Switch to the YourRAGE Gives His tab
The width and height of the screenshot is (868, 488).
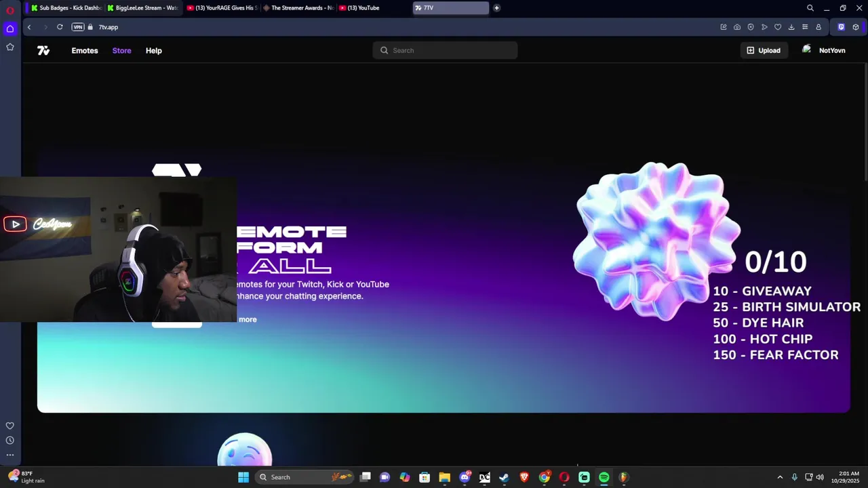[221, 8]
